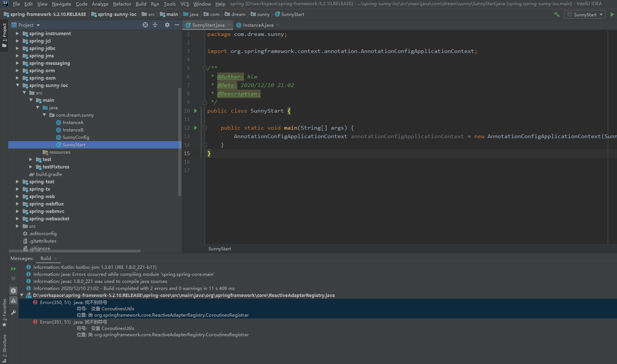The height and width of the screenshot is (364, 617).
Task: Click the Kotlin kotlinc-jvm information message
Action: [x=95, y=267]
